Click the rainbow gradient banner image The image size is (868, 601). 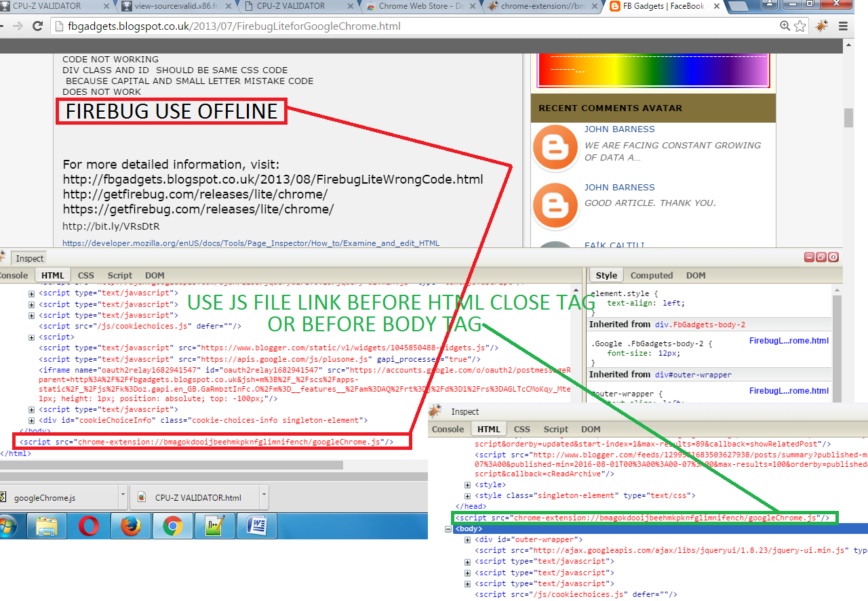(x=654, y=70)
